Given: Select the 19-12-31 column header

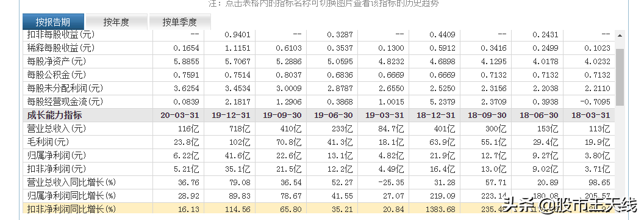Looking at the screenshot, I should (x=231, y=116).
